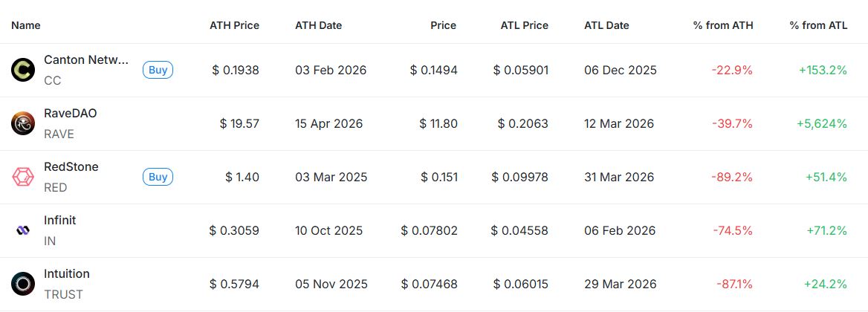868x312 pixels.
Task: Click the Canton Network coin logo
Action: coord(23,71)
